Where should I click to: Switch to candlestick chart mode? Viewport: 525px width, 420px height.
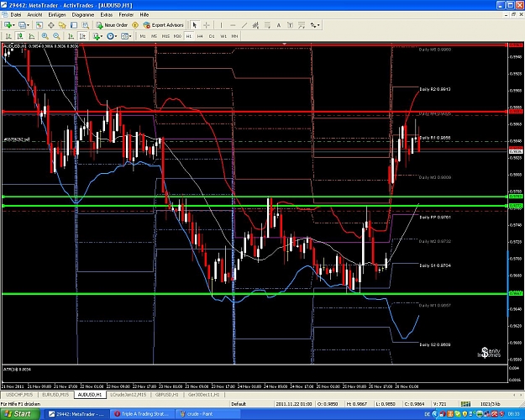pyautogui.click(x=20, y=36)
